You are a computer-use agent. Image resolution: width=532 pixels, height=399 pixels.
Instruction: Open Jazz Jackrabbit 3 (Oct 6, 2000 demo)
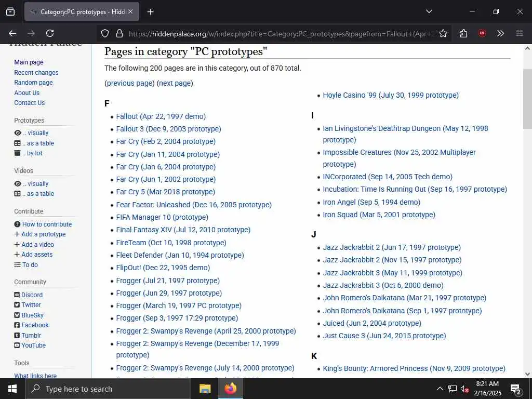(383, 285)
